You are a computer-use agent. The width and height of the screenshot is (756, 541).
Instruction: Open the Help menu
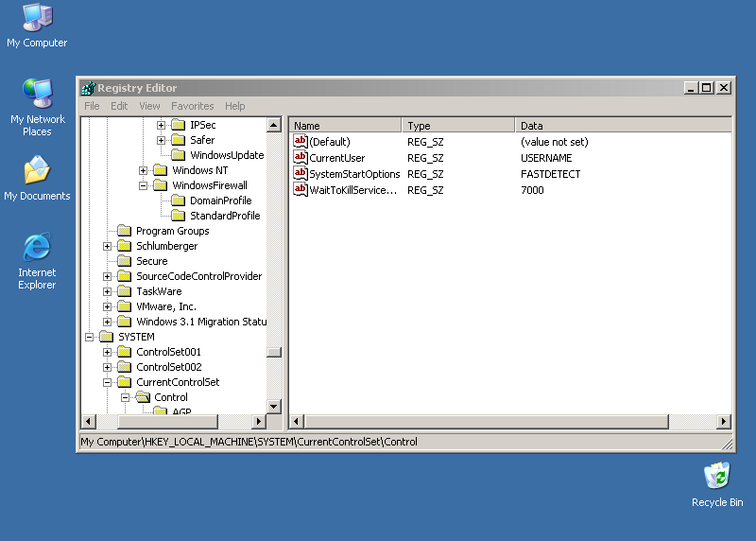pos(234,106)
